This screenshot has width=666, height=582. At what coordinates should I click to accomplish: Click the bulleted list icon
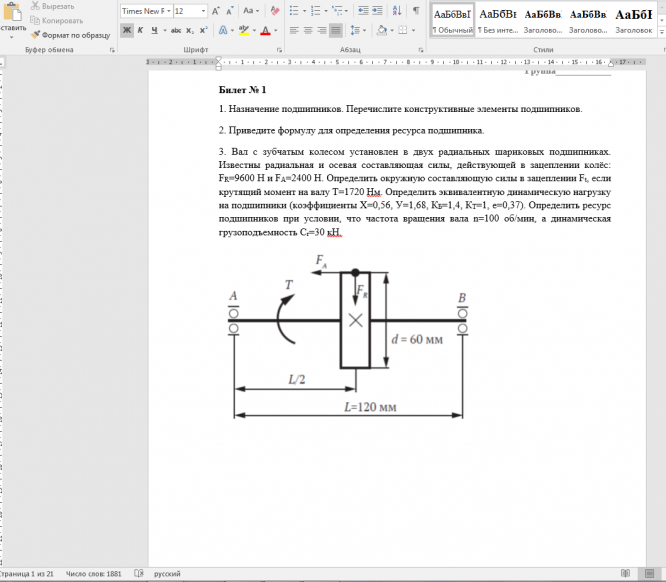click(293, 10)
